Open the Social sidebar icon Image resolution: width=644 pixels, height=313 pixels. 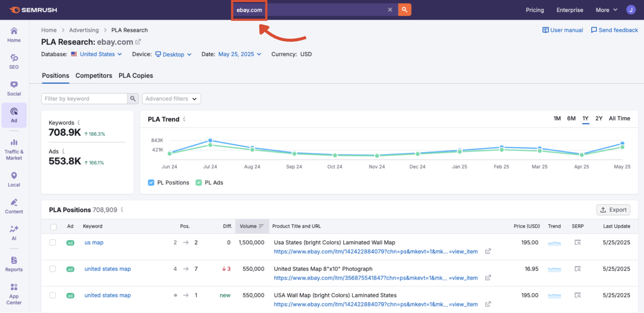point(14,88)
